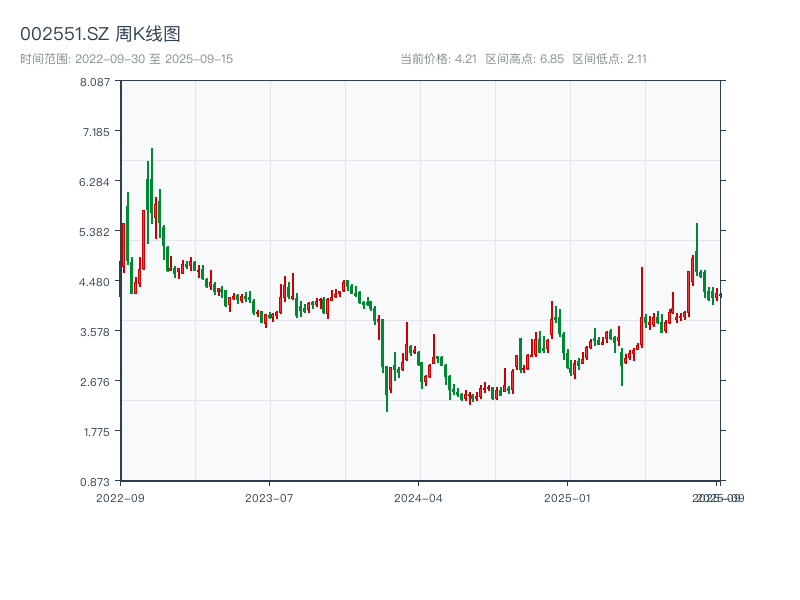Click the x-axis label 2022-09
This screenshot has height=600, width=800.
click(120, 498)
